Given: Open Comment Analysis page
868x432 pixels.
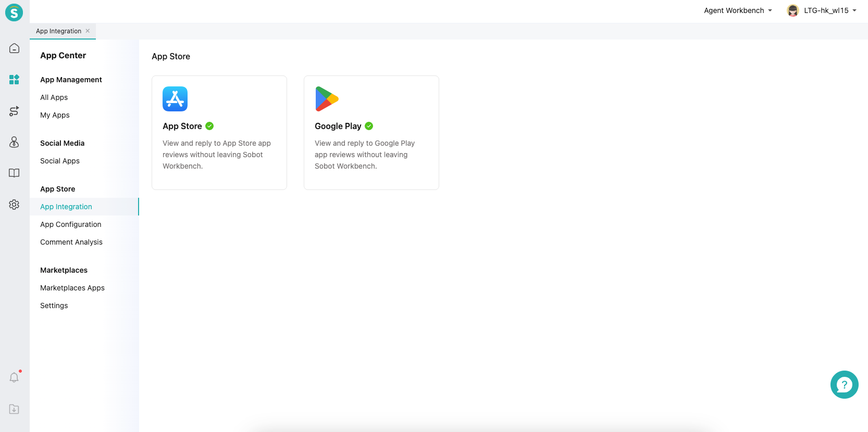Looking at the screenshot, I should [x=71, y=242].
